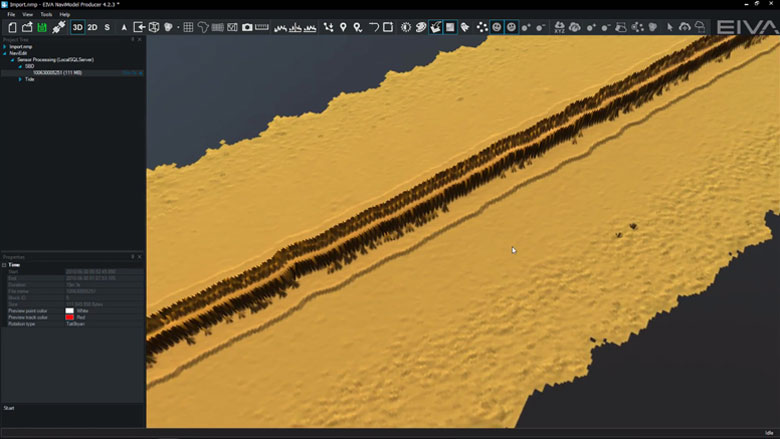780x439 pixels.
Task: Toggle the S view mode button
Action: pos(107,27)
